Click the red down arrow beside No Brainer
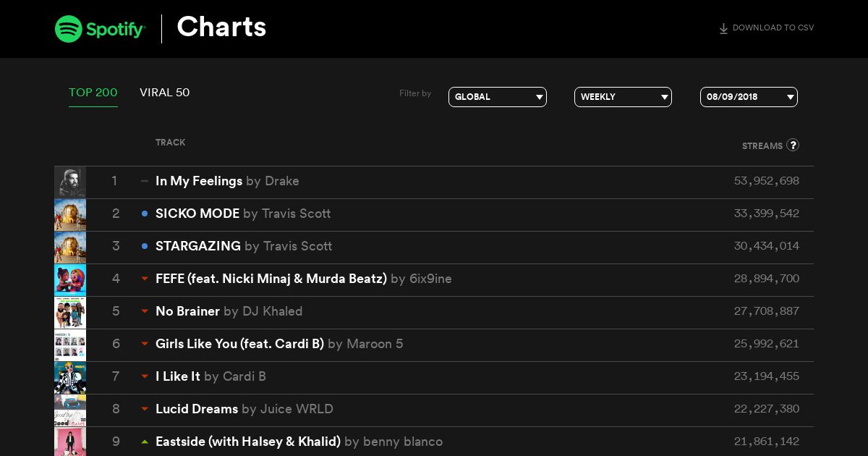The height and width of the screenshot is (456, 868). click(145, 311)
